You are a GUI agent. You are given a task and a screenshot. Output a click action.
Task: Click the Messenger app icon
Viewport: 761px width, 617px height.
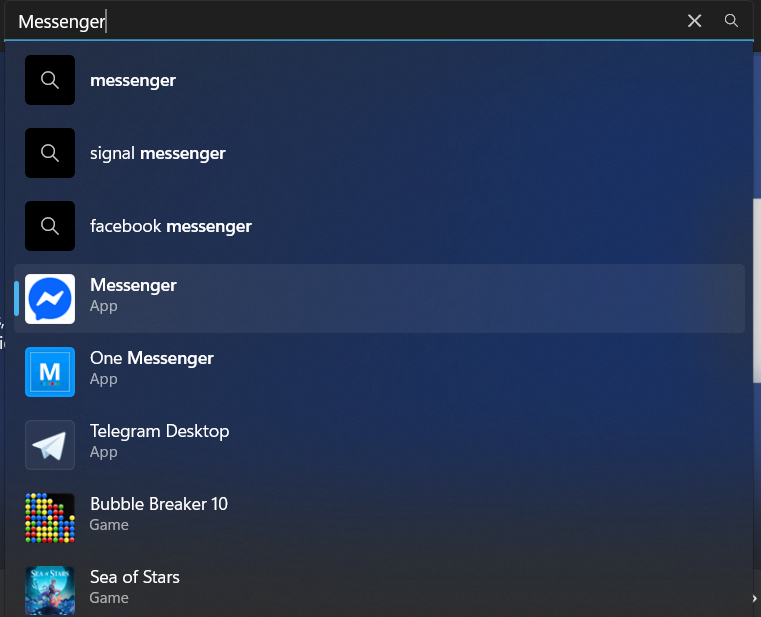50,299
